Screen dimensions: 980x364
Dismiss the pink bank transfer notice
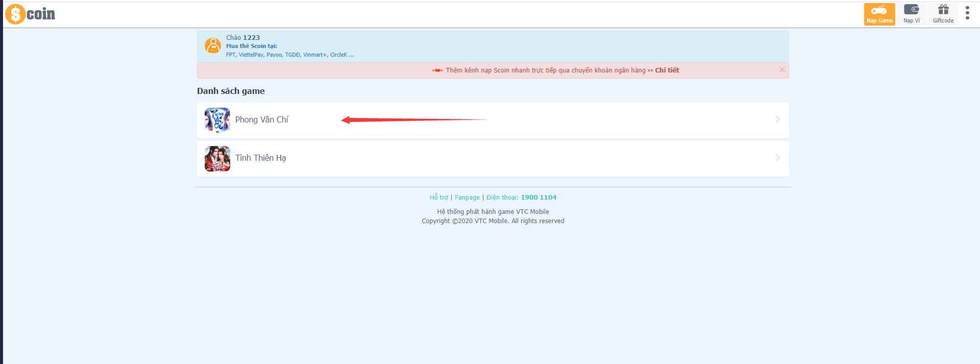click(781, 69)
